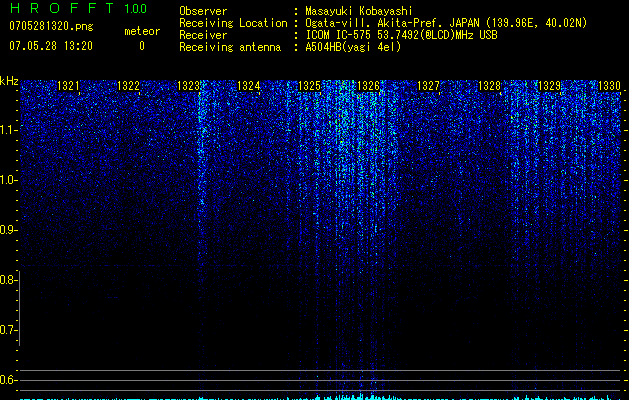
Task: Click the date stamp 07.05.28 13:20
Action: (x=51, y=46)
